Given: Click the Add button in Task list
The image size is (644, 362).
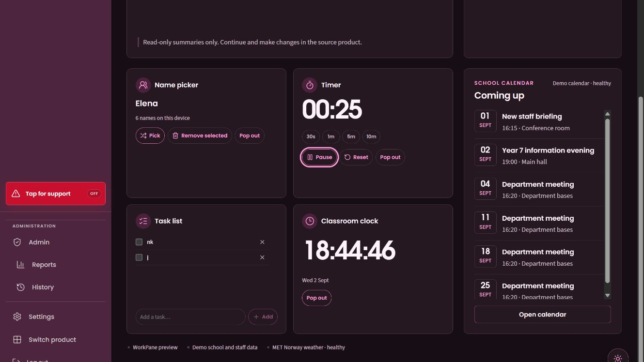Looking at the screenshot, I should (x=263, y=317).
